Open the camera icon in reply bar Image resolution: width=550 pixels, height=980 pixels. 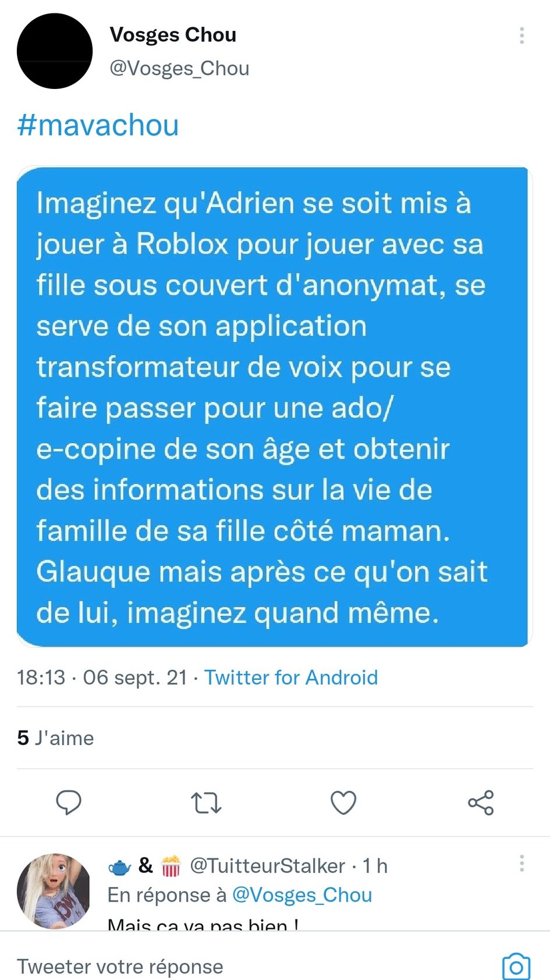pos(516,966)
